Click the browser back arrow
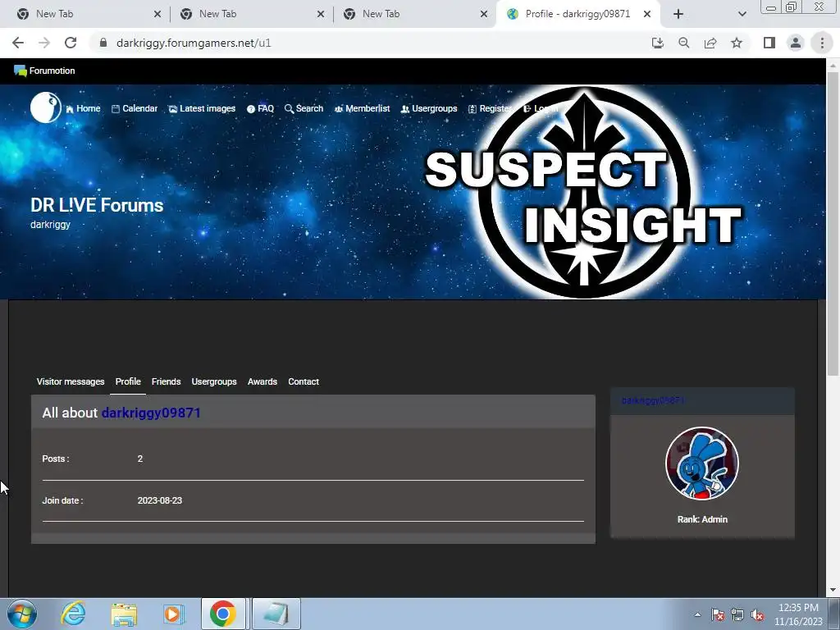 coord(18,43)
